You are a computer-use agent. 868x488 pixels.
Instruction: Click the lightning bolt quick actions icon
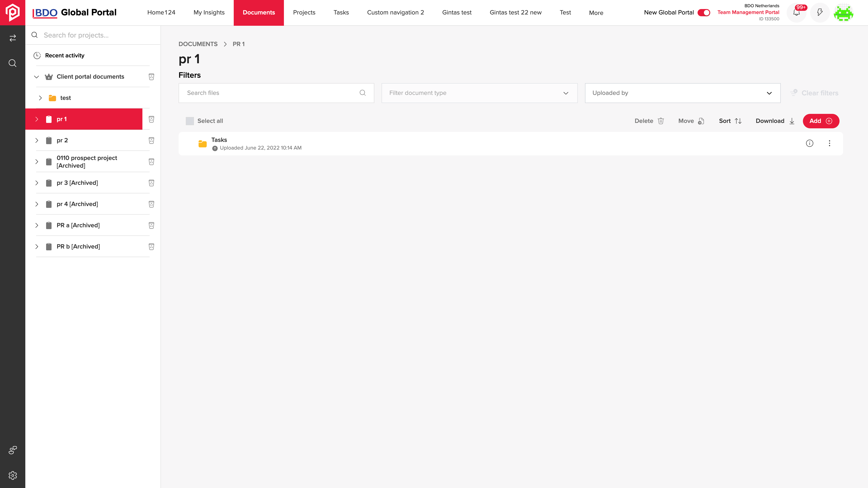820,12
